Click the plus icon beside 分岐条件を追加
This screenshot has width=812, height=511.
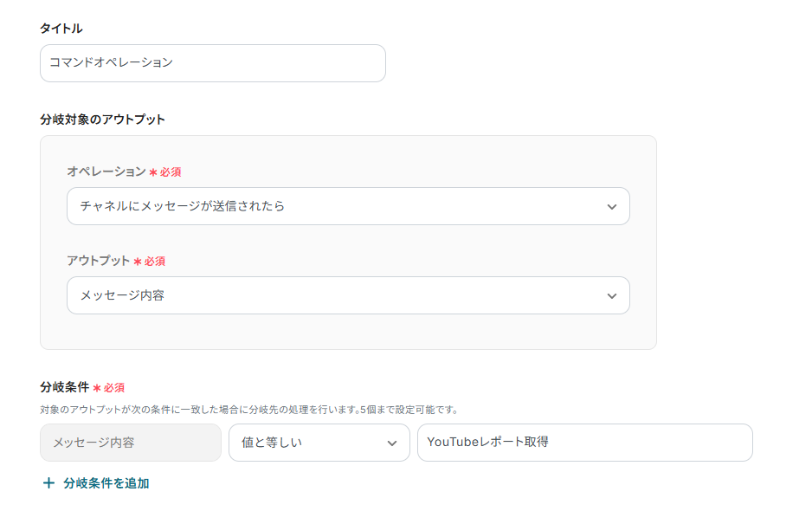pyautogui.click(x=48, y=483)
